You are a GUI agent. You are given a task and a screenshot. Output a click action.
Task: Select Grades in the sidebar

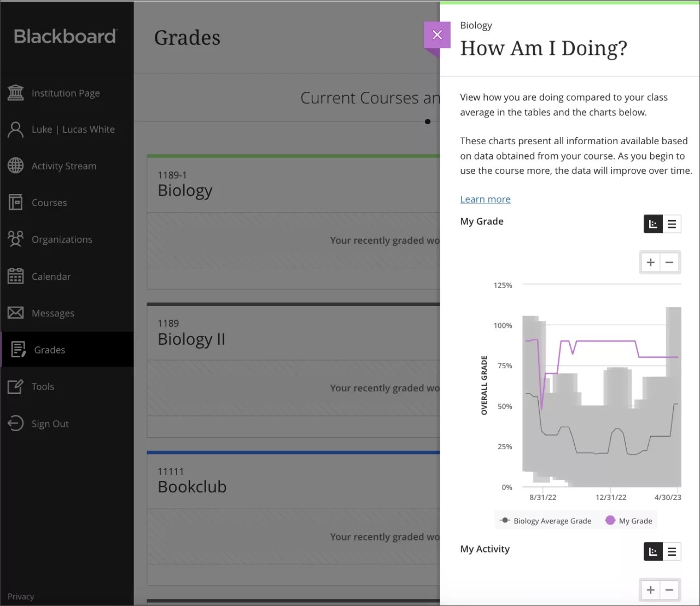click(x=49, y=349)
